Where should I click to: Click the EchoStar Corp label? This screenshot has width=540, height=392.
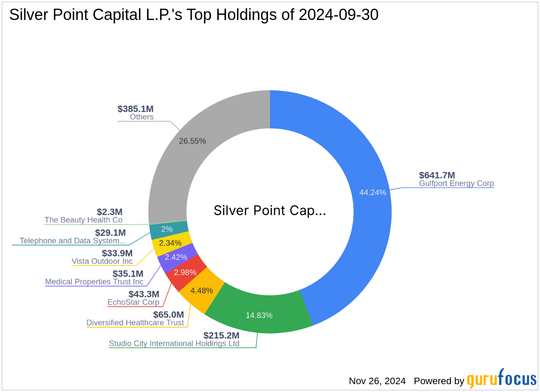click(133, 302)
